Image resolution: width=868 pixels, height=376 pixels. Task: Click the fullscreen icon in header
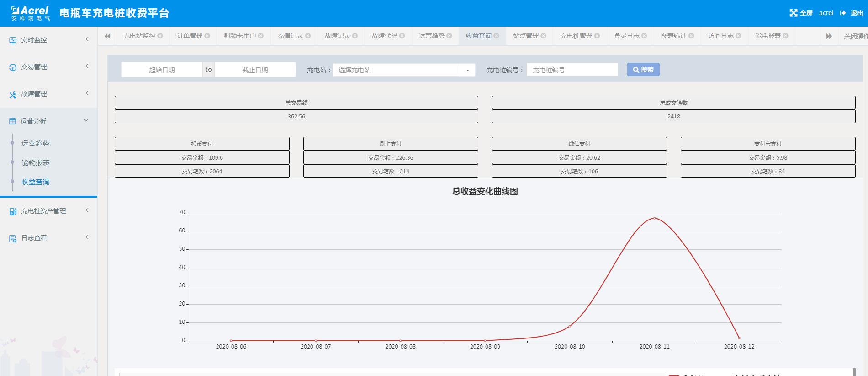pos(794,13)
